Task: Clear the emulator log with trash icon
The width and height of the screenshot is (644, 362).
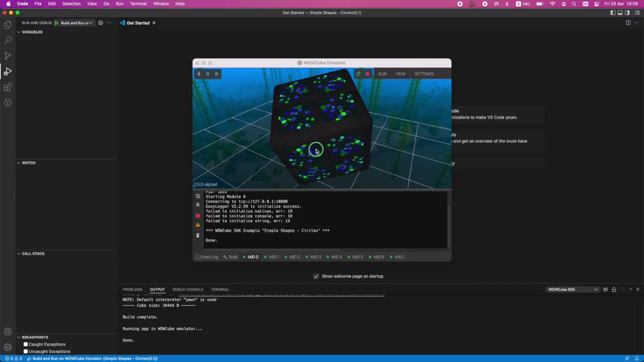Action: point(198,235)
